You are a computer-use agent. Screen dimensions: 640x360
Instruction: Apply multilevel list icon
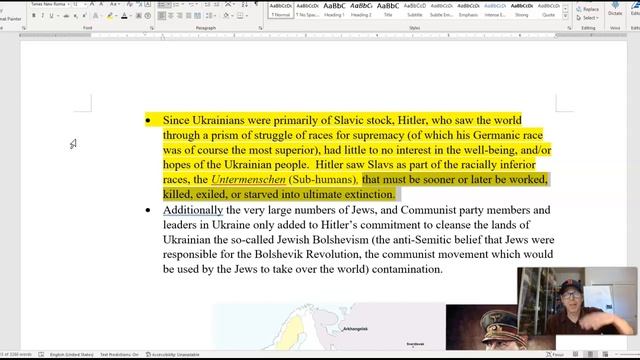[191, 4]
